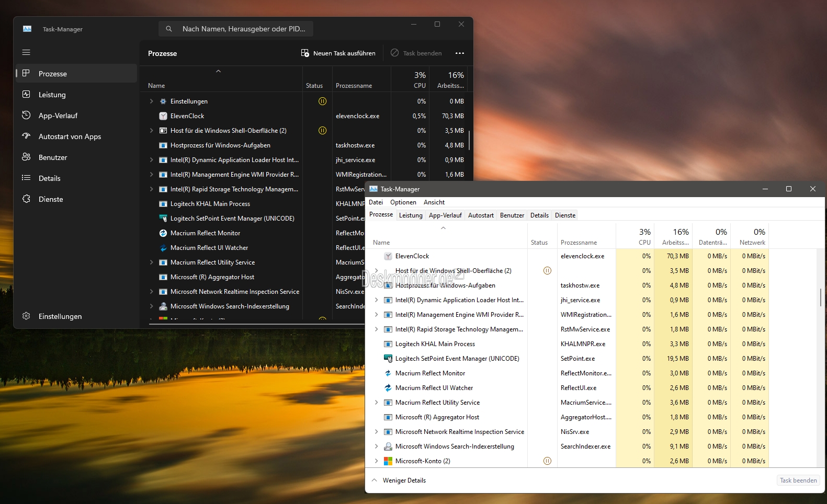Click Neuen Task ausführen icon
827x504 pixels.
[305, 53]
